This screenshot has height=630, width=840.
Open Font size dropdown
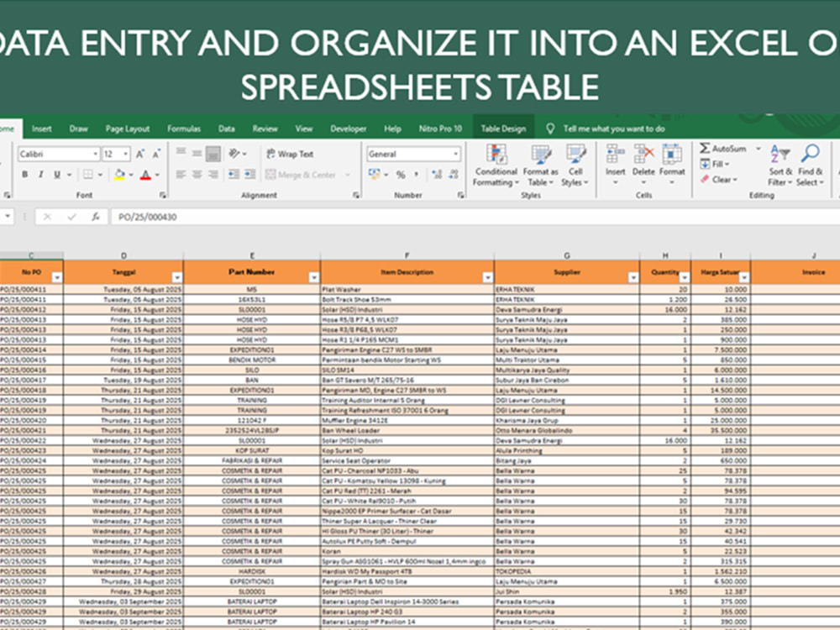point(126,155)
